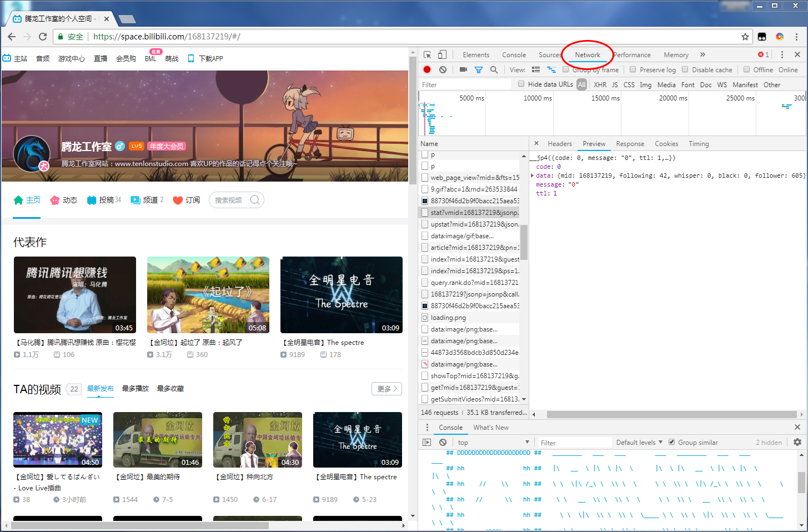Open the DevTools customize three-dot menu
The height and width of the screenshot is (532, 808).
782,55
